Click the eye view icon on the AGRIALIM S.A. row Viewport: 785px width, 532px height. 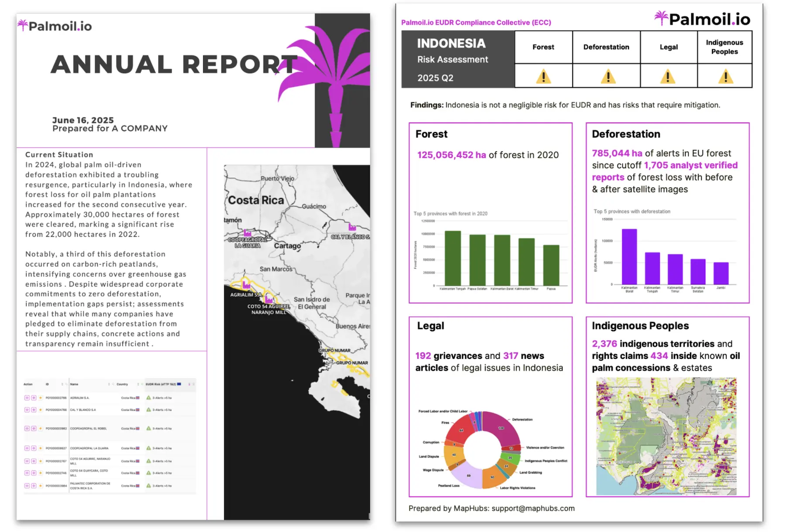click(27, 398)
